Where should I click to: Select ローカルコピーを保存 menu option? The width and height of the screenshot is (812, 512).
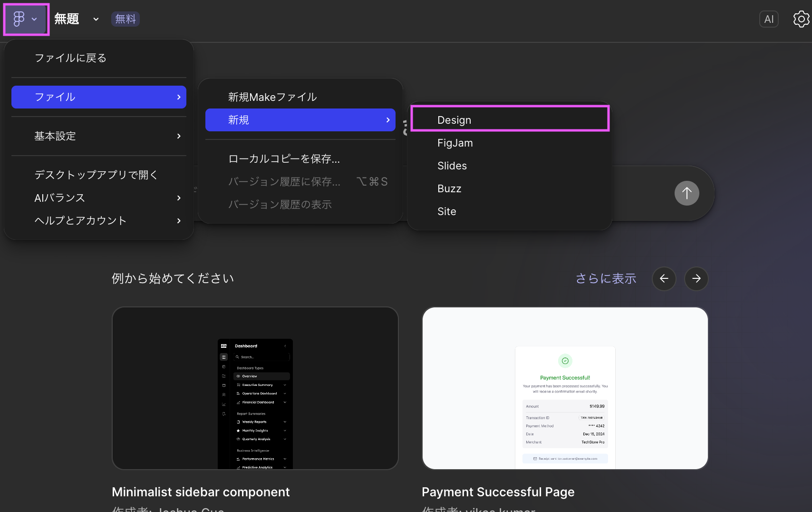[x=300, y=159]
